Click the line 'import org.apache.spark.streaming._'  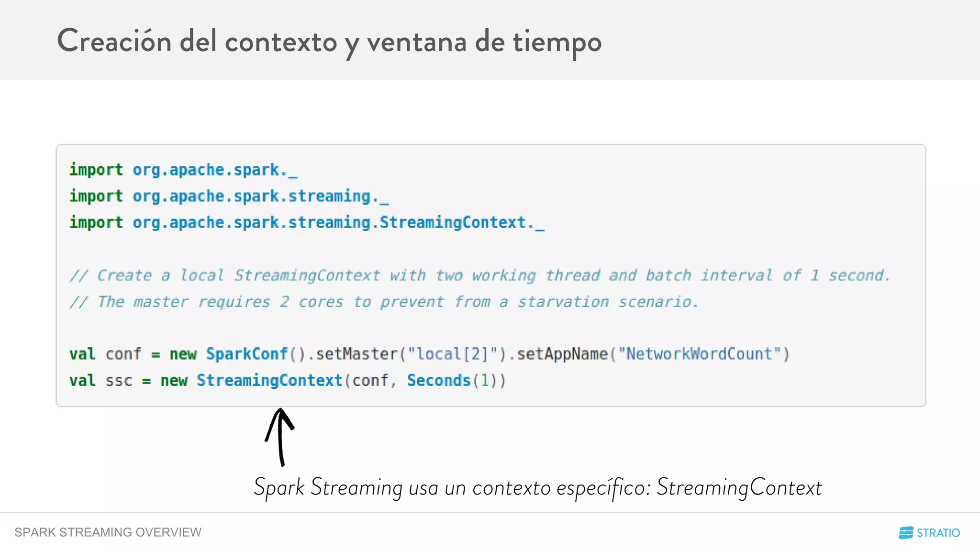(229, 197)
